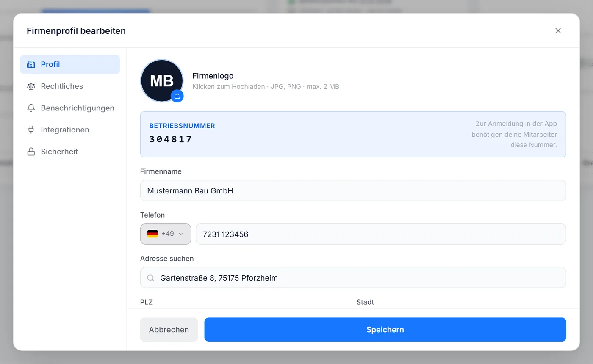593x364 pixels.
Task: Open the Profil section
Action: tap(70, 64)
